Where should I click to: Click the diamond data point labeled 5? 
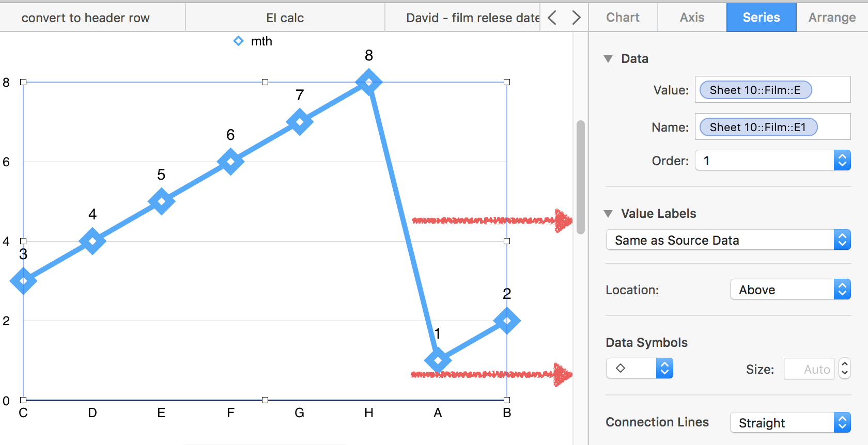(161, 201)
